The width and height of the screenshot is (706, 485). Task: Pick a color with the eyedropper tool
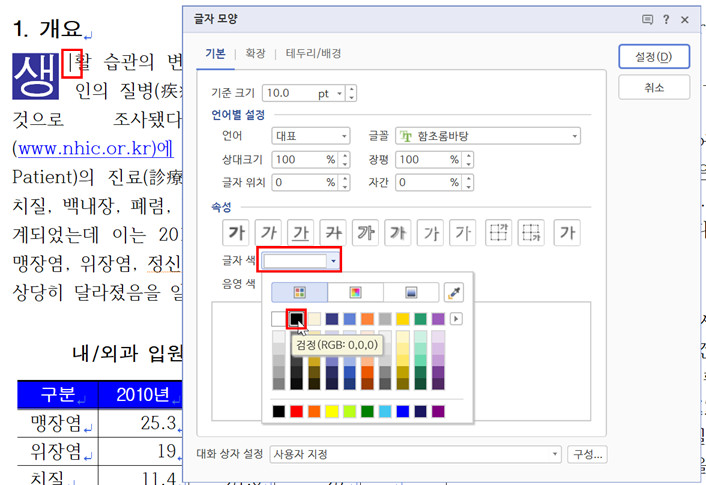pyautogui.click(x=454, y=292)
